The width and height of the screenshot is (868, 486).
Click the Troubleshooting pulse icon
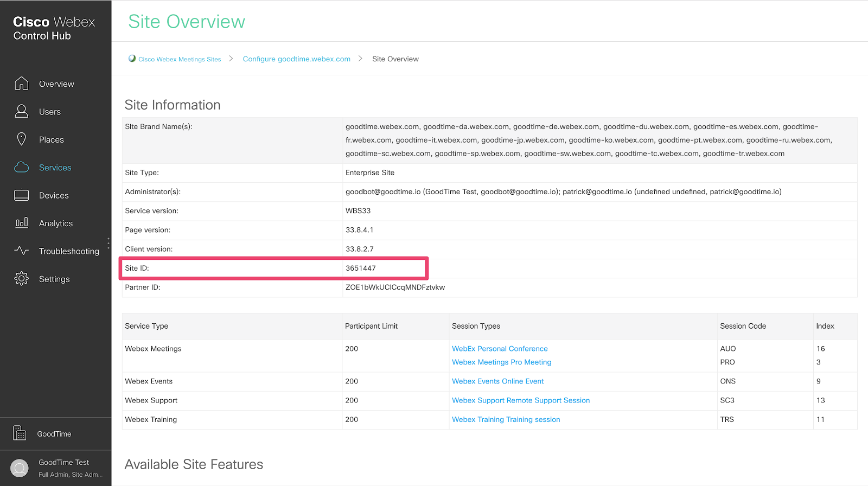[22, 251]
